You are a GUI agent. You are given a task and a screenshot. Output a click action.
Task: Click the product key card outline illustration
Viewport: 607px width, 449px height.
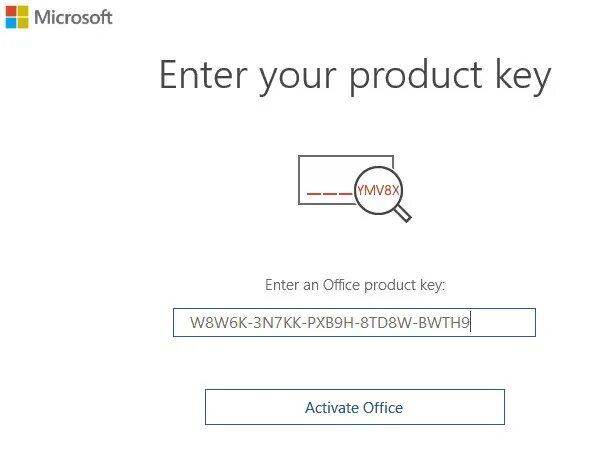(320, 165)
